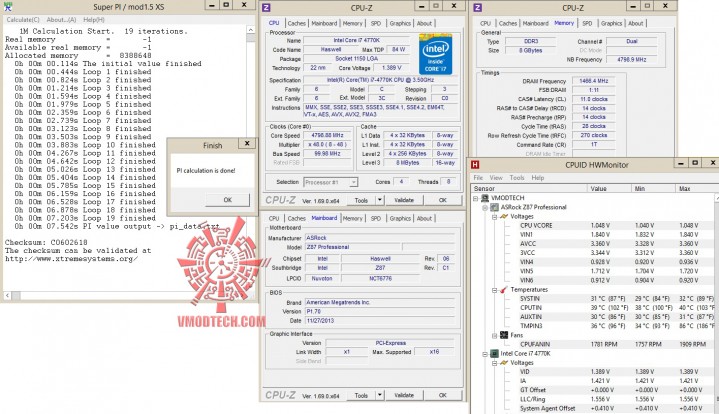The image size is (719, 414).
Task: Click the Intel Core i7 4770K chip icon in HWMonitor
Action: tap(495, 353)
